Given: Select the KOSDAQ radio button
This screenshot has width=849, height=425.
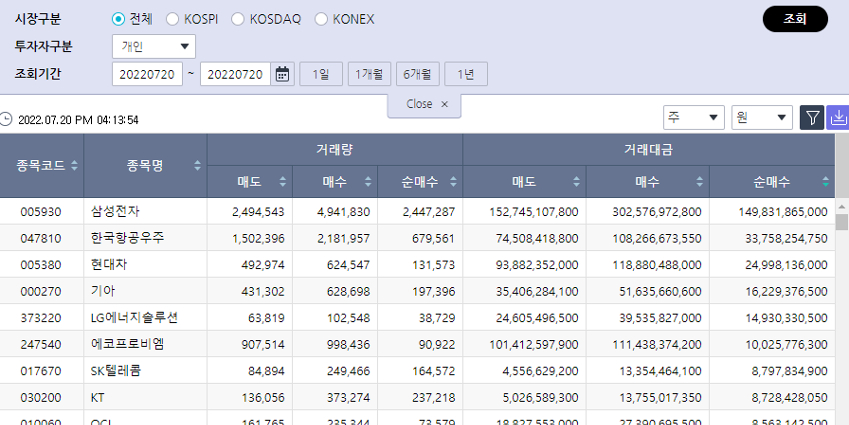Looking at the screenshot, I should 237,19.
